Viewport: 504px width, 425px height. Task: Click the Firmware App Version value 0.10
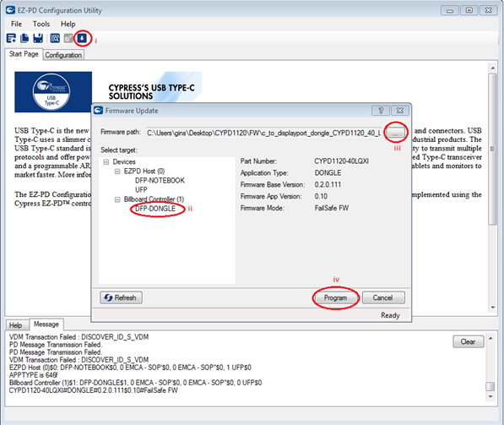click(x=321, y=196)
